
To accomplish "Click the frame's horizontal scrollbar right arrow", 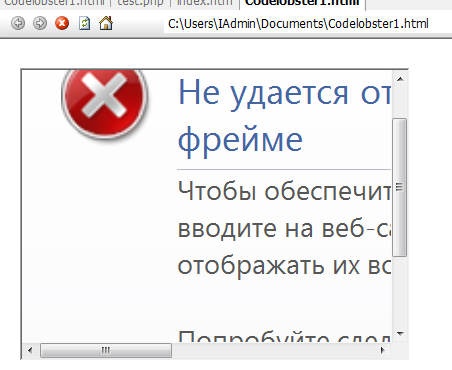I will click(x=383, y=350).
